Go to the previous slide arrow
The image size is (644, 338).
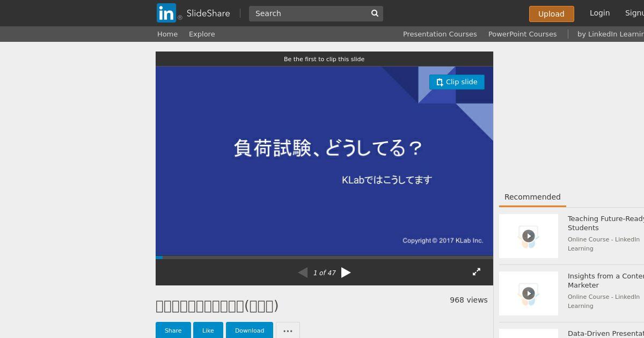coord(303,273)
